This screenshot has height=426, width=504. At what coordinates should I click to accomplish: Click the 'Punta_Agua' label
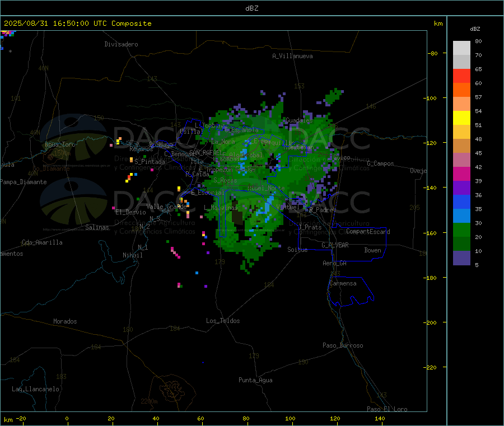tap(255, 380)
